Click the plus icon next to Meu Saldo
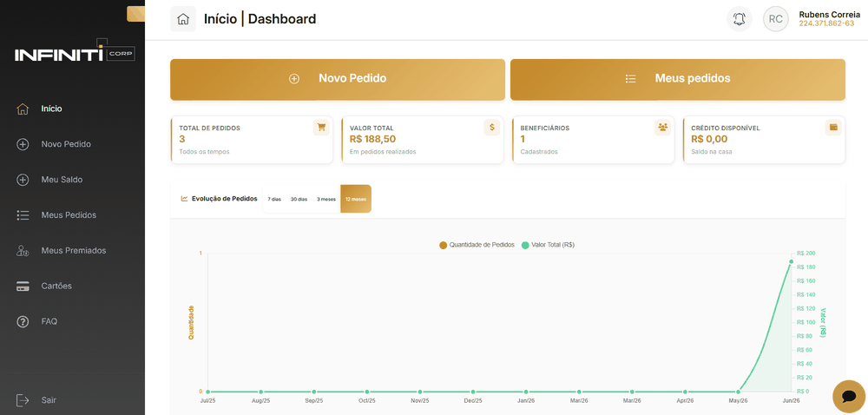Screen dimensions: 868x415 coord(23,180)
